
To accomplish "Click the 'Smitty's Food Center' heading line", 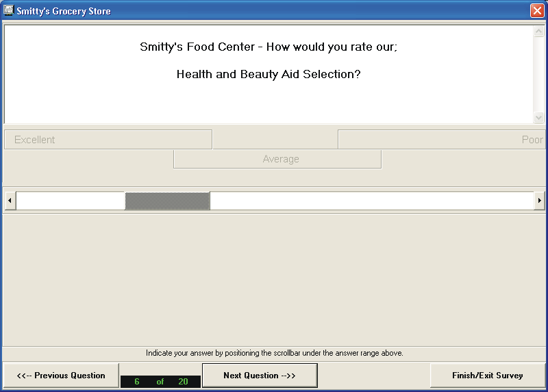I will click(x=269, y=47).
